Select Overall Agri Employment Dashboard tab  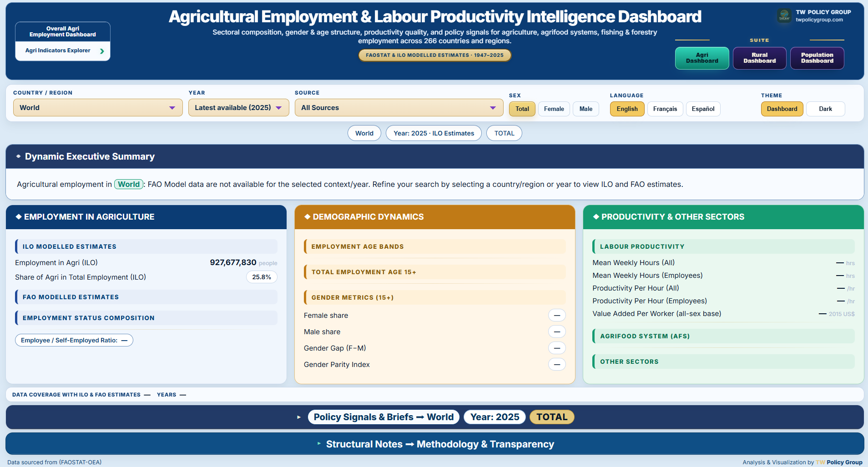tap(63, 32)
